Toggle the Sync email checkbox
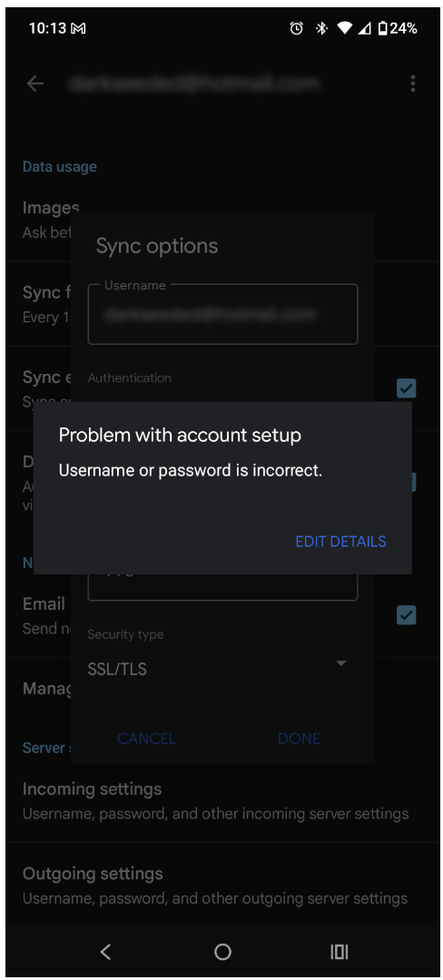 click(407, 388)
